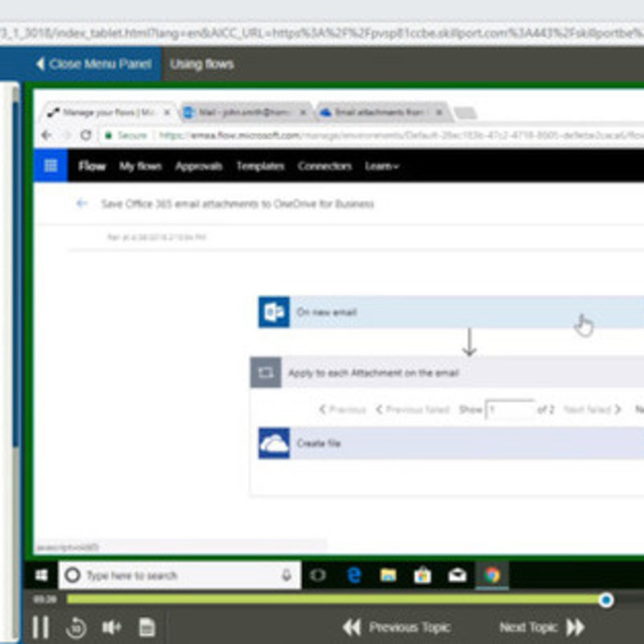Rewind the video ten seconds
The height and width of the screenshot is (644, 644).
(76, 628)
